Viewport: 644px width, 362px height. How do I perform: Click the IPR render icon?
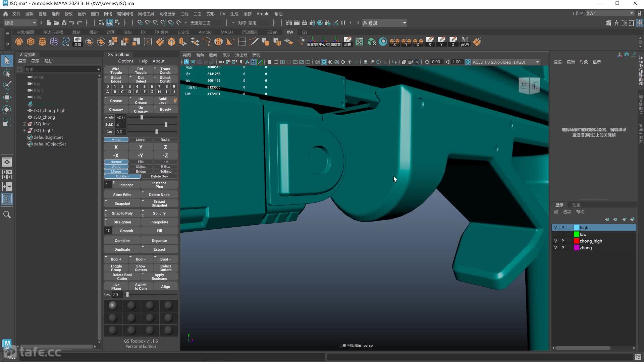[305, 23]
